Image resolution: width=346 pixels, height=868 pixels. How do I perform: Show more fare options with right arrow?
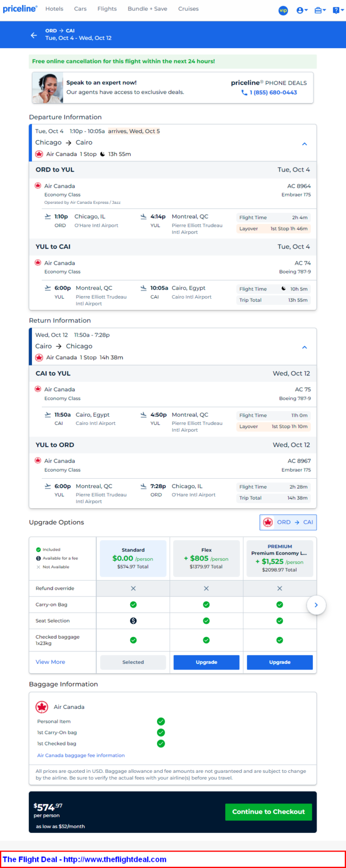point(316,605)
